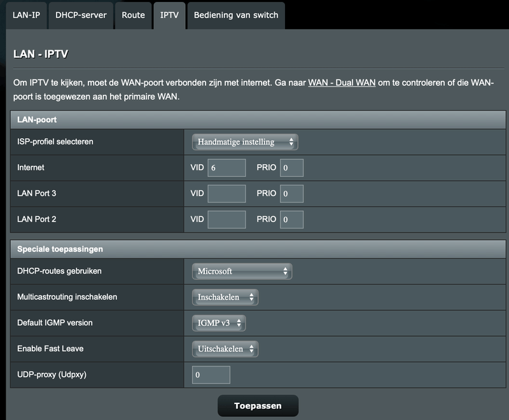This screenshot has height=420, width=509.
Task: Click the UDP-proxy (Udpxy) label
Action: [x=52, y=375]
